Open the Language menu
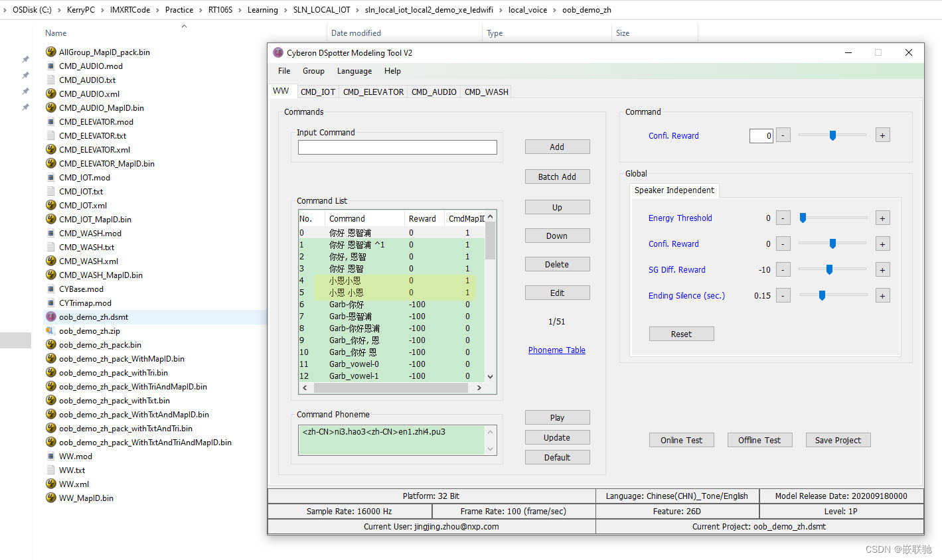 pos(354,71)
